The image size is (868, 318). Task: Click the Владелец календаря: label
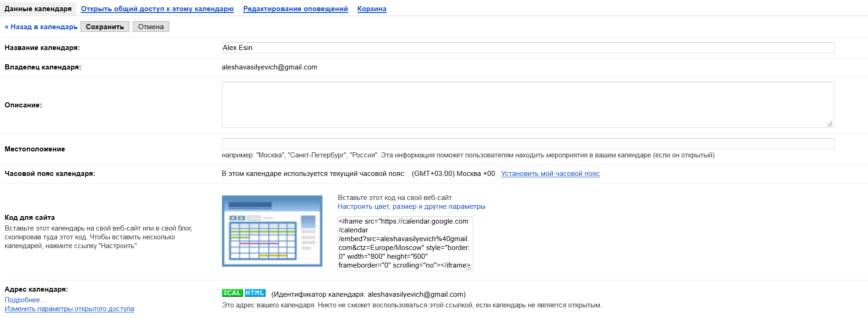pos(43,67)
